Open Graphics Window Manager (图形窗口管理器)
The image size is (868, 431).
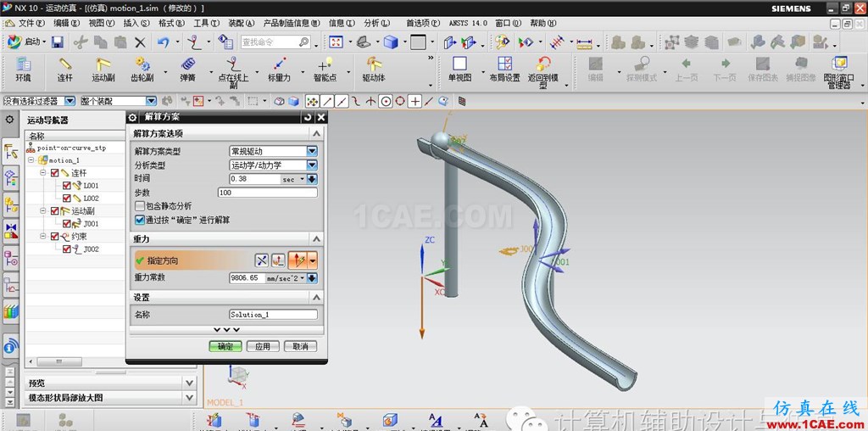click(x=839, y=73)
